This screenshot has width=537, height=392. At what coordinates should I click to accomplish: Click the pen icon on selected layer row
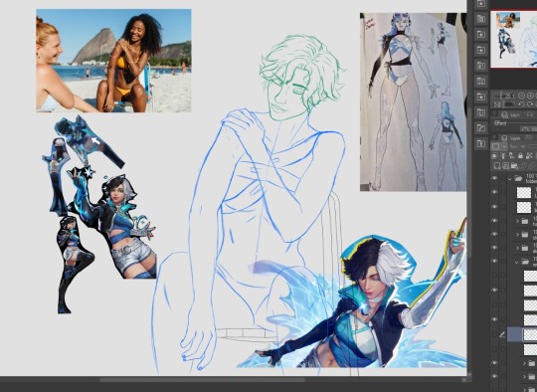502,334
